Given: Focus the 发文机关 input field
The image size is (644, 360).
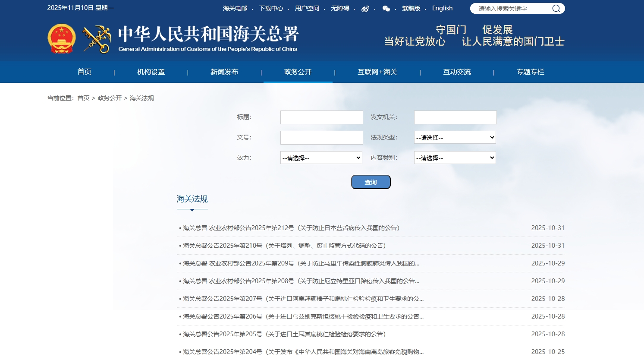Looking at the screenshot, I should [455, 117].
